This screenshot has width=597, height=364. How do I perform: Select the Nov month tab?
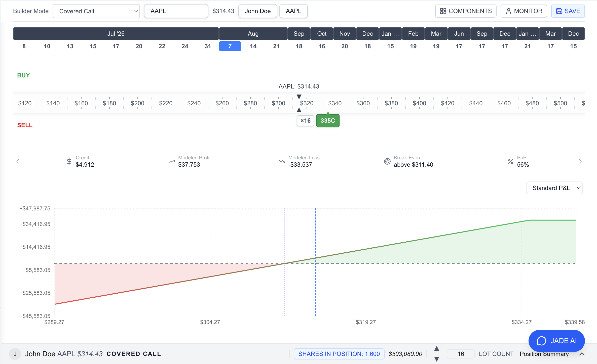point(345,34)
